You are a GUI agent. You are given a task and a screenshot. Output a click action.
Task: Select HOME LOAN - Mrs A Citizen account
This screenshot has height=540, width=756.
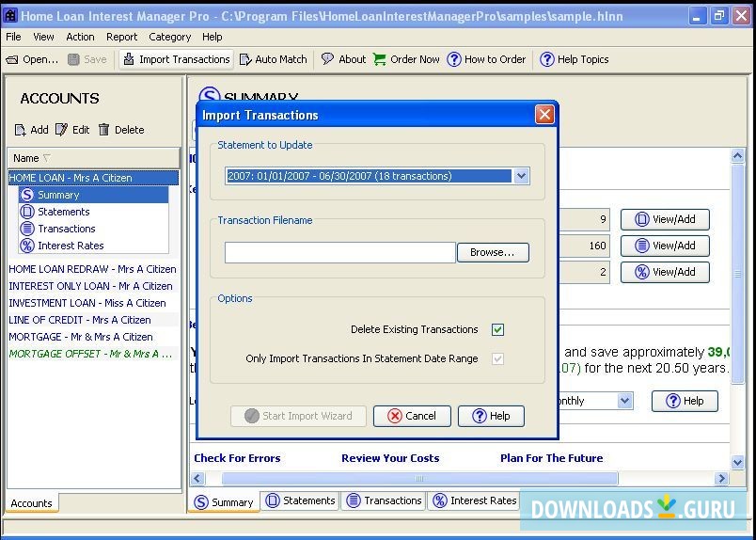pyautogui.click(x=93, y=178)
